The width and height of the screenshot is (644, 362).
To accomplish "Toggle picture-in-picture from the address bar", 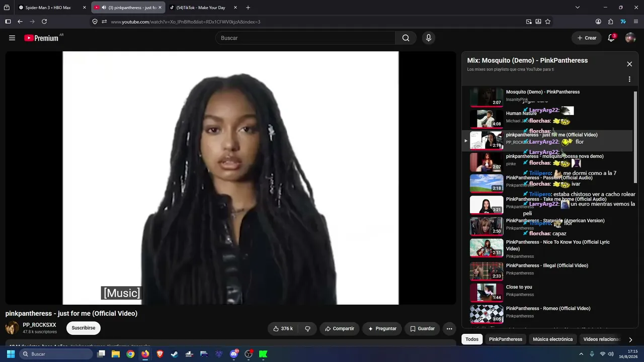I will tap(529, 22).
